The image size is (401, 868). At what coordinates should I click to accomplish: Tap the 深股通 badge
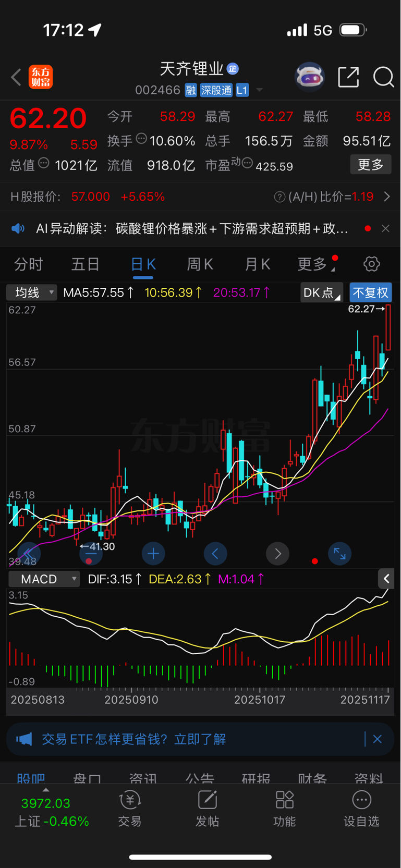click(216, 90)
